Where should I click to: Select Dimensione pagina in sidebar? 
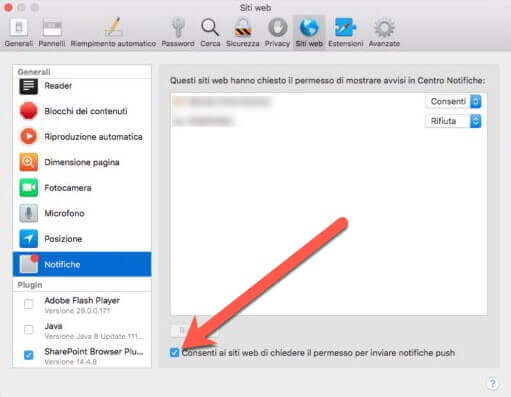[82, 162]
